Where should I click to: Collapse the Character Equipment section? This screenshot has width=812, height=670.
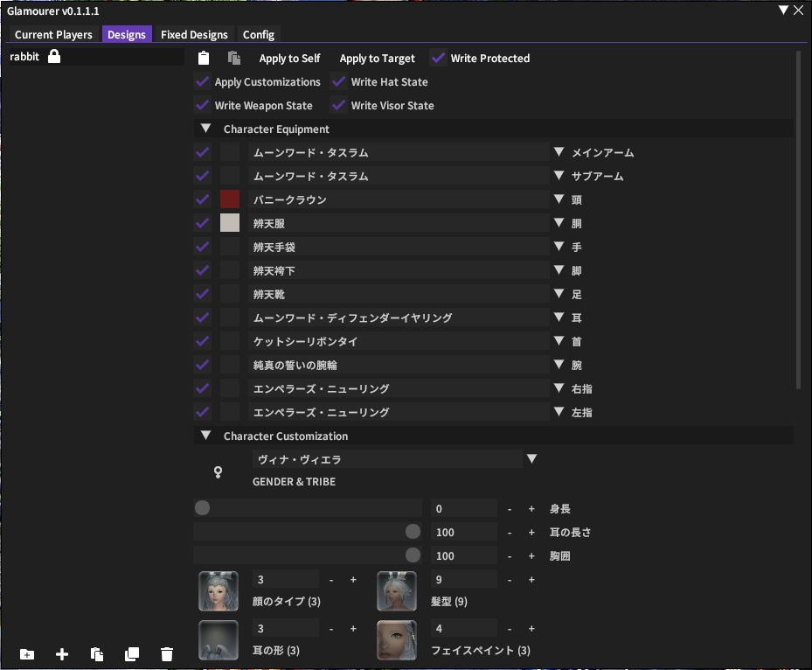tap(205, 129)
